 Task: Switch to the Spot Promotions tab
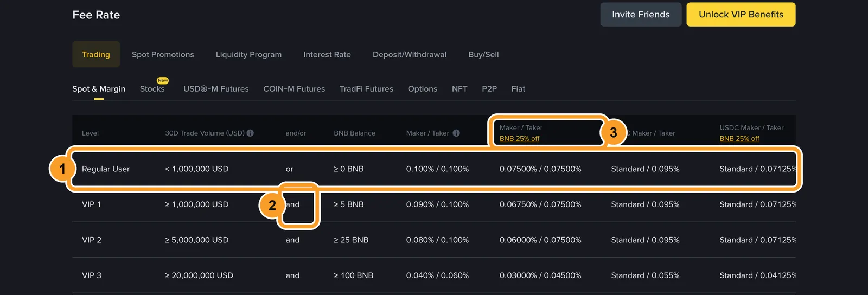[x=163, y=54]
